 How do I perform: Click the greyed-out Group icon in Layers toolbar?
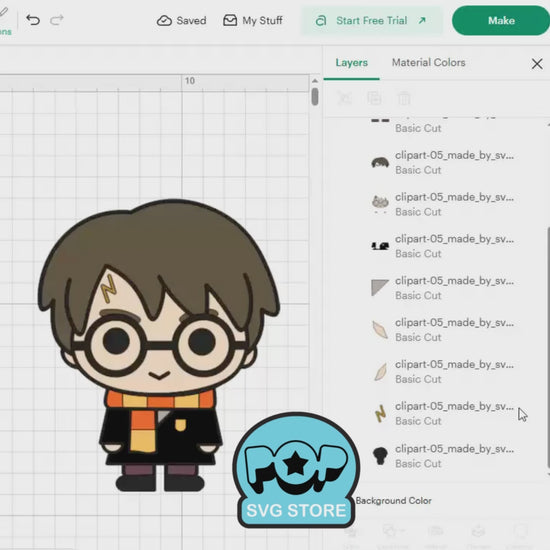344,98
